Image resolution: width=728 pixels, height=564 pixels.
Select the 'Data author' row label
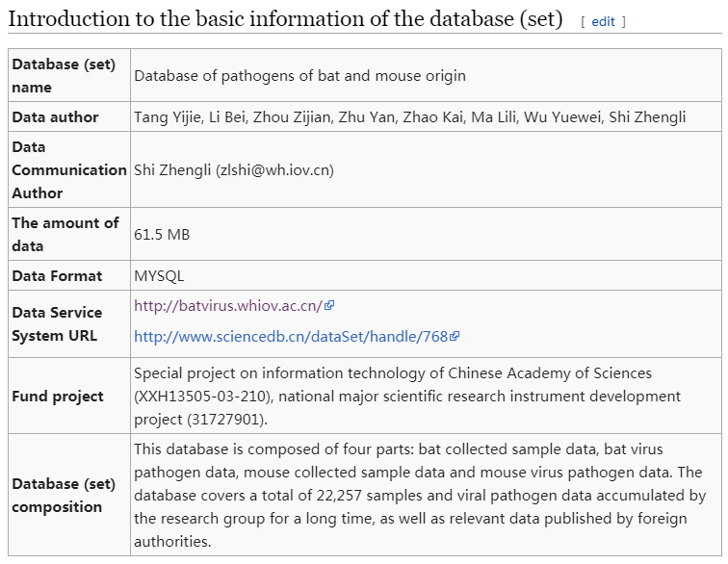[x=55, y=117]
